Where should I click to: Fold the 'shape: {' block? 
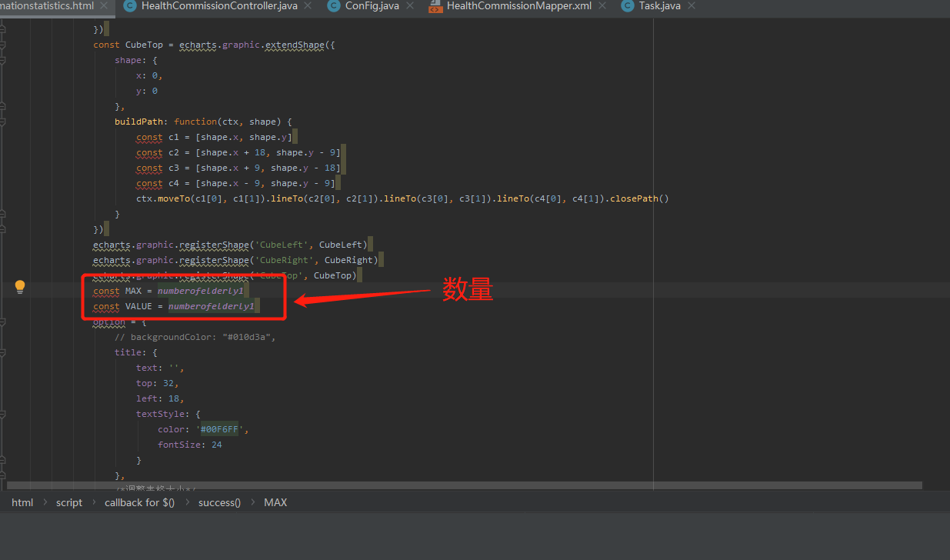[4, 60]
